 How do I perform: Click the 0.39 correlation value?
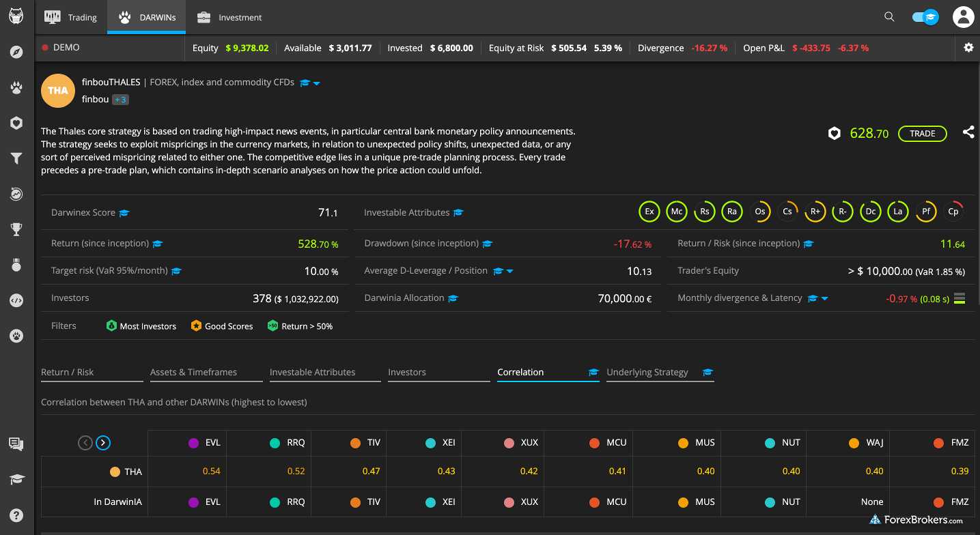(x=960, y=472)
